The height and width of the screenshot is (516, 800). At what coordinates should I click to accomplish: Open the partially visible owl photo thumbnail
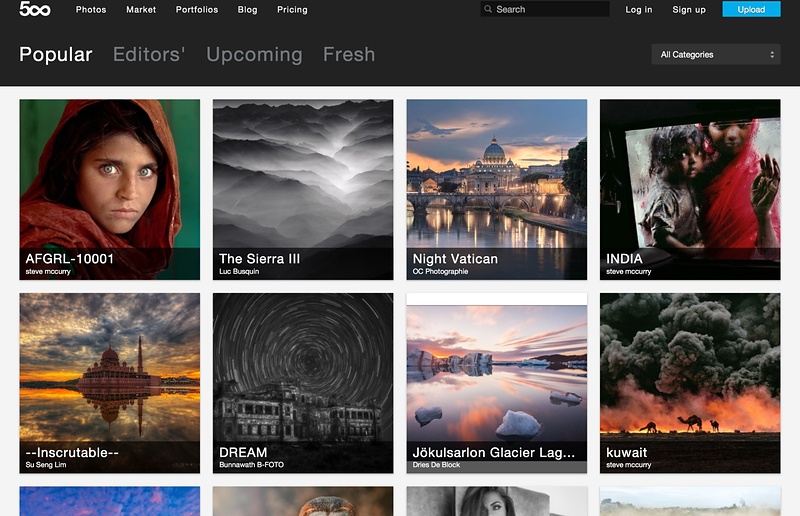tap(303, 501)
